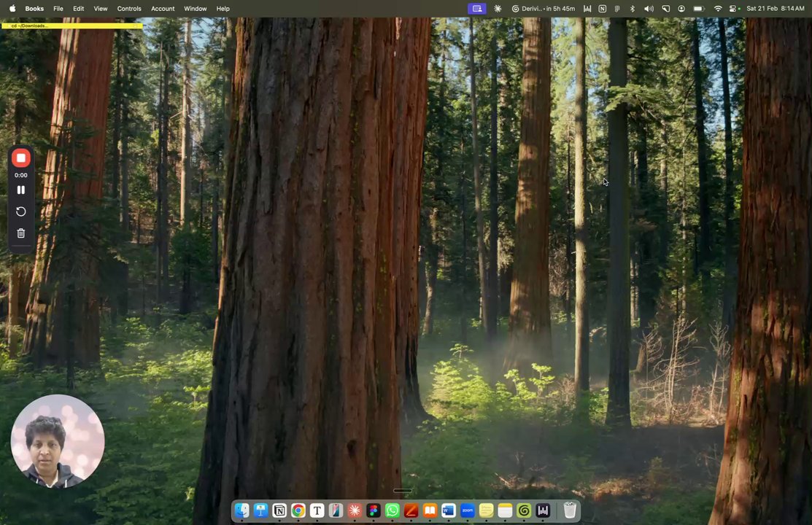The image size is (812, 525).
Task: Open the Edit menu
Action: [78, 8]
